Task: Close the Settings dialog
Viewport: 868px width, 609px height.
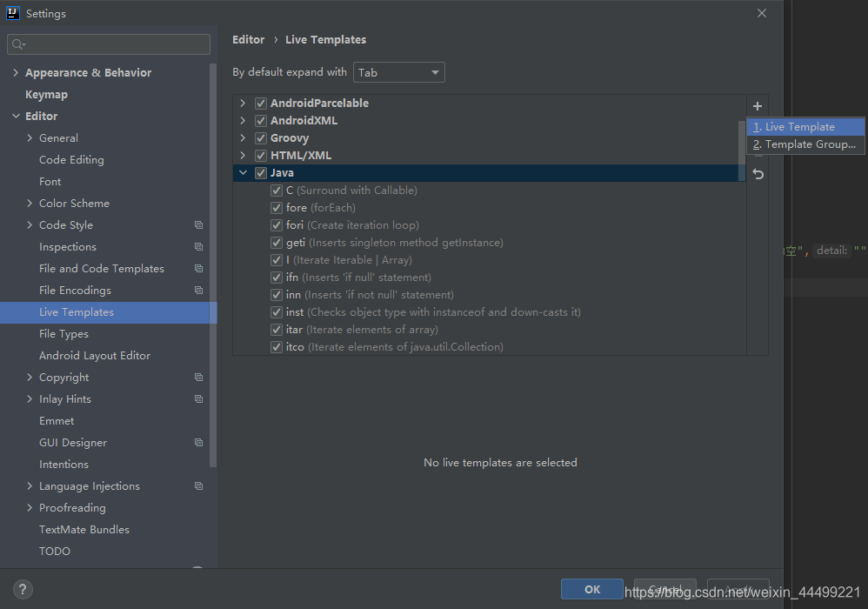Action: pyautogui.click(x=762, y=13)
